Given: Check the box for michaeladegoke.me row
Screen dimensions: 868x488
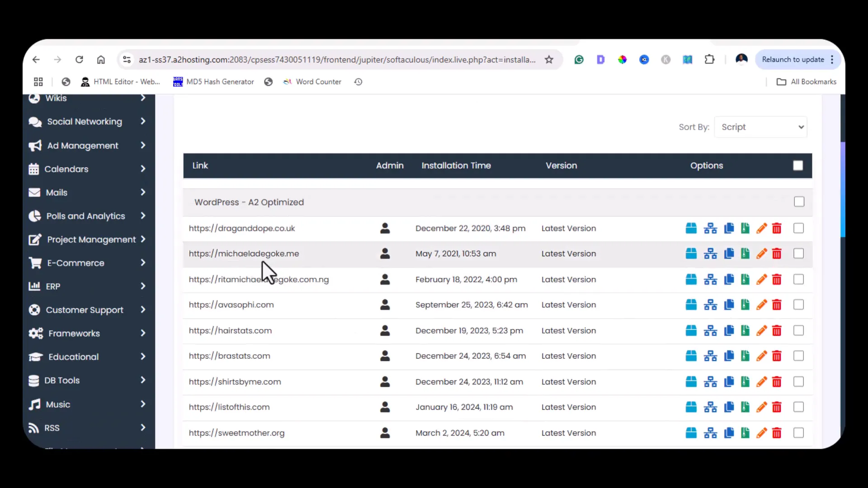Looking at the screenshot, I should pyautogui.click(x=799, y=253).
